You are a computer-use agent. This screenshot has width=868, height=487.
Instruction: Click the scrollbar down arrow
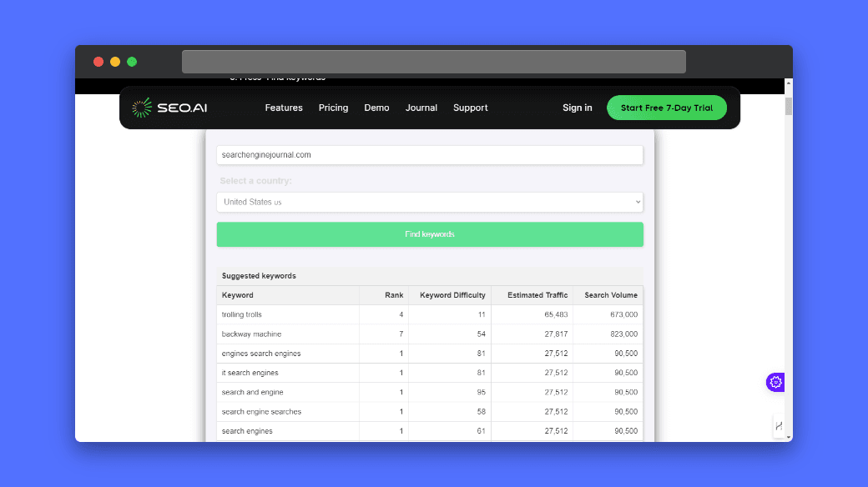click(x=788, y=437)
